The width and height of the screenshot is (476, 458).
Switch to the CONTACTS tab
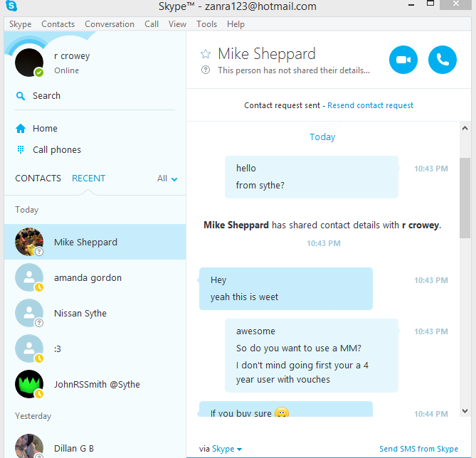pyautogui.click(x=38, y=179)
